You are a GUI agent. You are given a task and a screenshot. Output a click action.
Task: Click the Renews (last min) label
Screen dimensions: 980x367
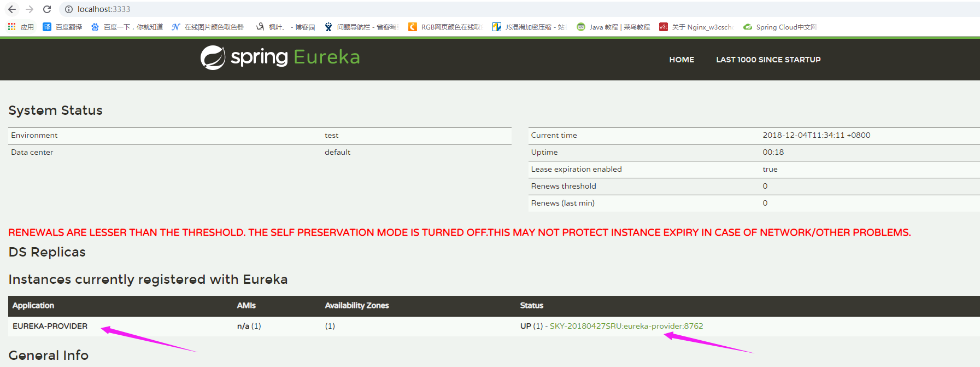(562, 203)
